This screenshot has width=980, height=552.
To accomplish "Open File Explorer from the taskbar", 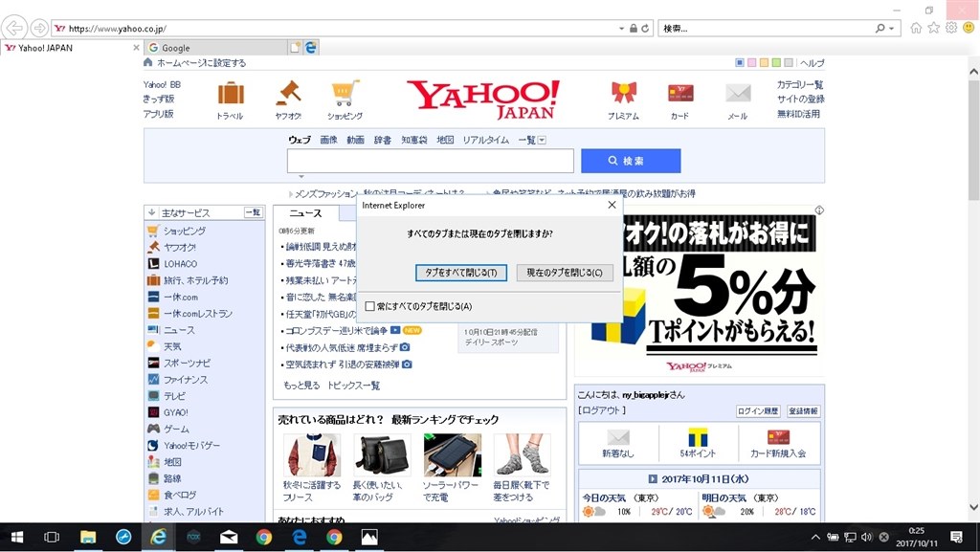I will (87, 537).
